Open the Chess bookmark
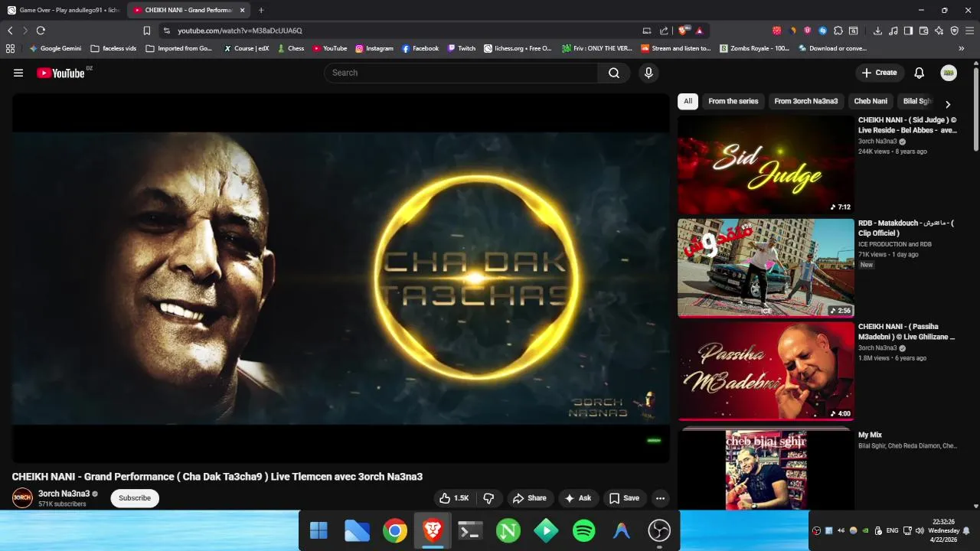980x551 pixels. 290,48
